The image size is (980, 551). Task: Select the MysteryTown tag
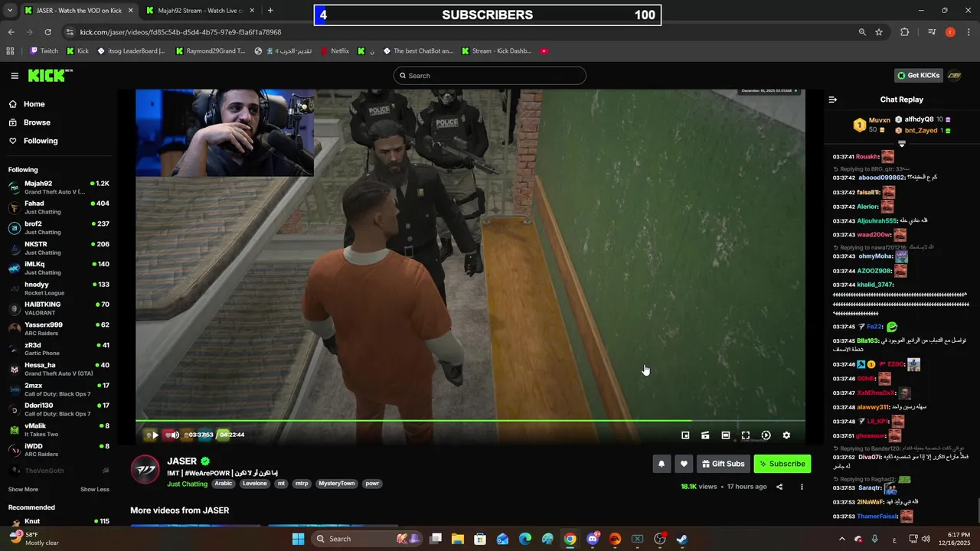[337, 484]
